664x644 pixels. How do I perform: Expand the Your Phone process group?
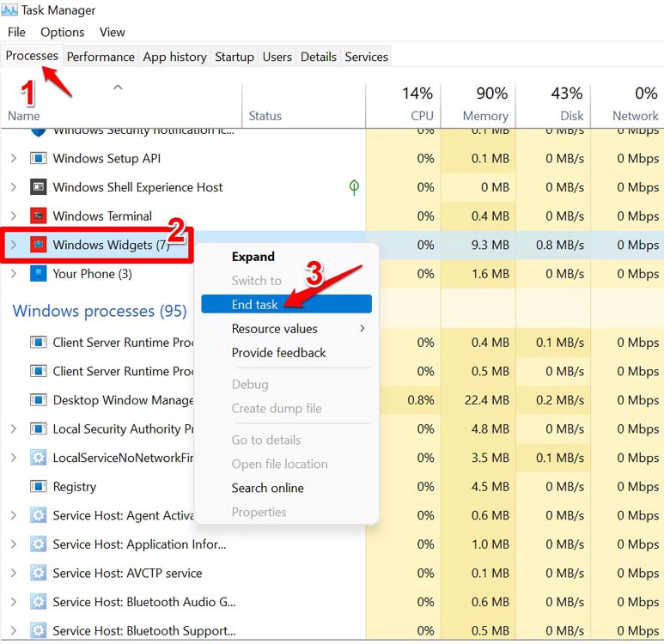[13, 274]
